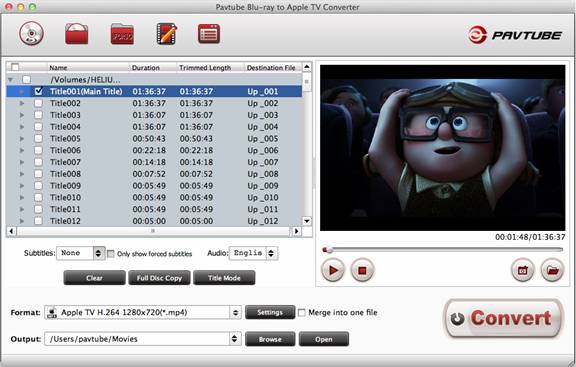Select the Title009 row
The image size is (576, 367).
point(154,186)
